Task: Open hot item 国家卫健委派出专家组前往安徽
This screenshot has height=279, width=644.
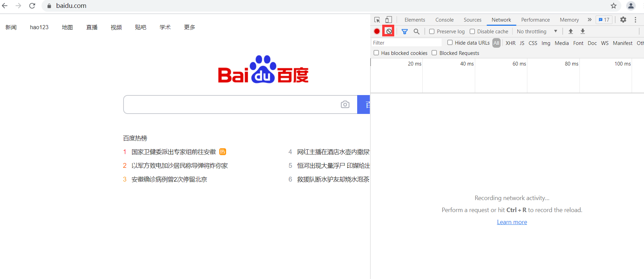Action: coord(174,152)
